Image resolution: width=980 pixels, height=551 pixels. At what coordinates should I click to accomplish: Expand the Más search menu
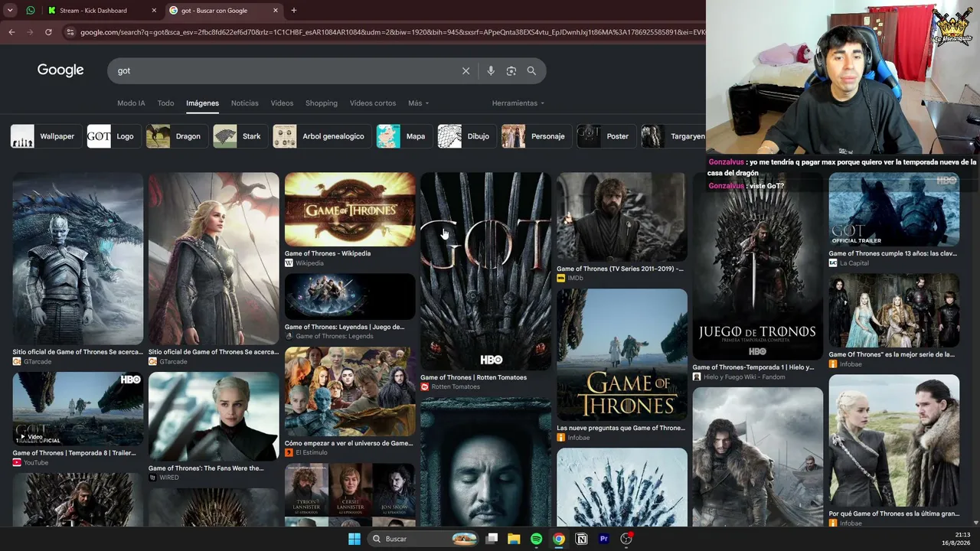(x=418, y=103)
